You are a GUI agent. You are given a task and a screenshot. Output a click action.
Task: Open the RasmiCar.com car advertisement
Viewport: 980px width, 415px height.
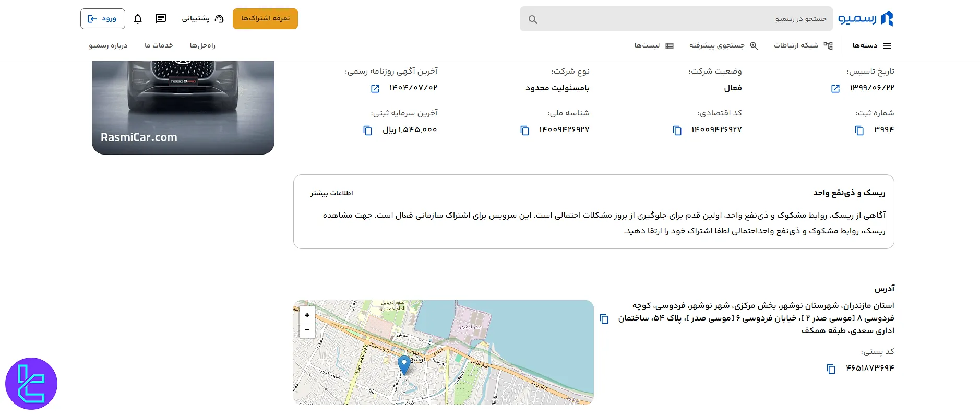(183, 108)
